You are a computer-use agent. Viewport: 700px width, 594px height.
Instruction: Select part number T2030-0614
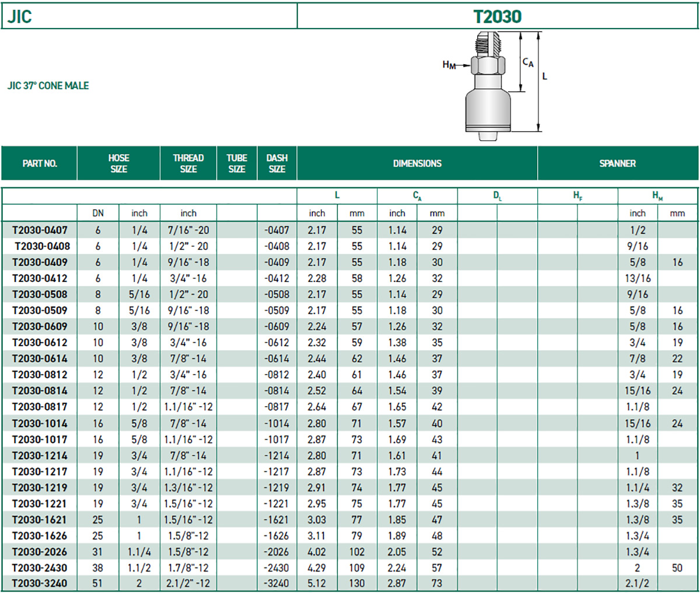[x=40, y=359]
